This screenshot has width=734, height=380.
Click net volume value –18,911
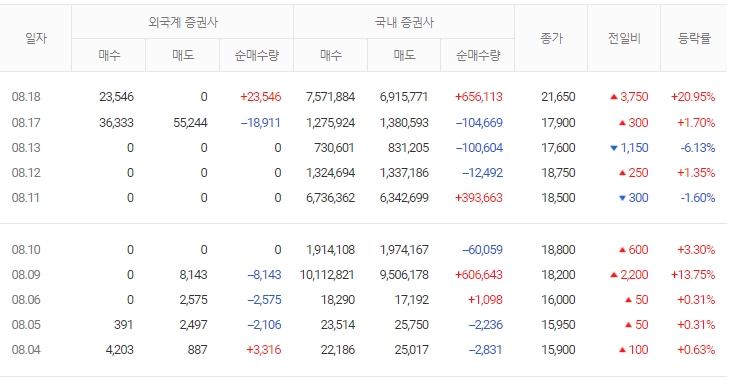[261, 123]
